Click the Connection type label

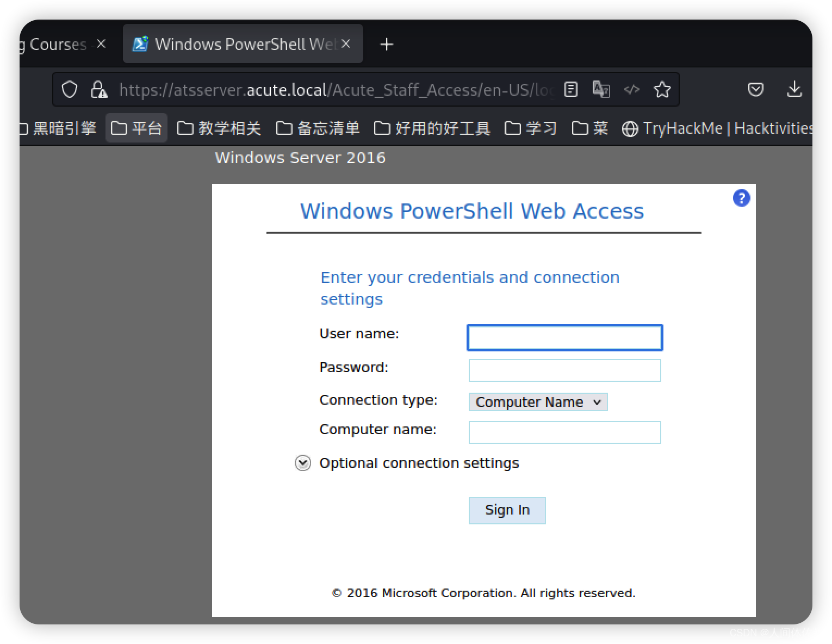(x=378, y=400)
